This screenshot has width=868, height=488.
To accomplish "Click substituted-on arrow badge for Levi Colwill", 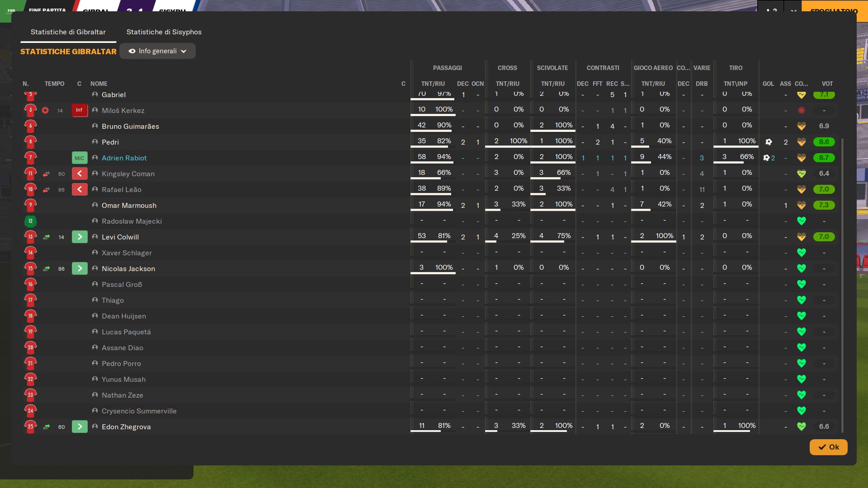I will (x=80, y=237).
